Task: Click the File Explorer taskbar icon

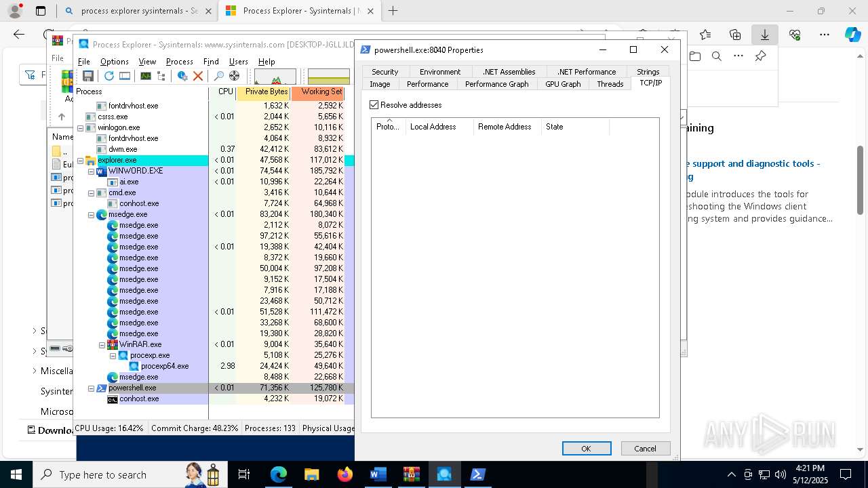Action: click(x=311, y=474)
